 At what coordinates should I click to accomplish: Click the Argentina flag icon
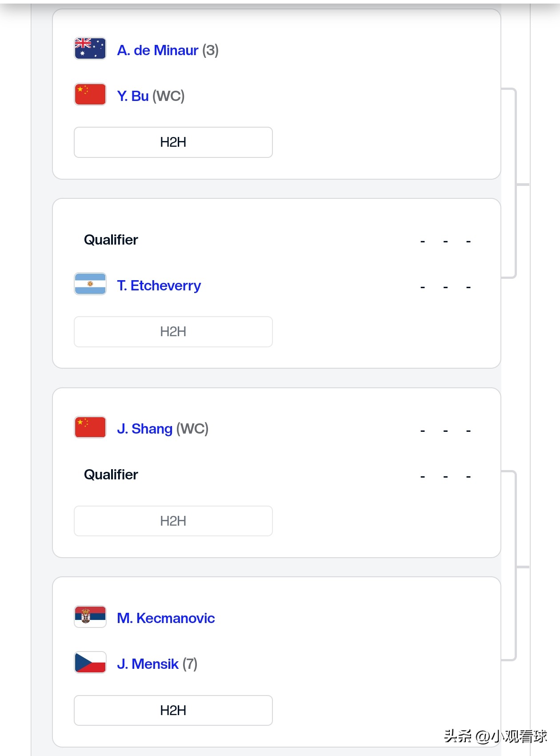point(90,284)
